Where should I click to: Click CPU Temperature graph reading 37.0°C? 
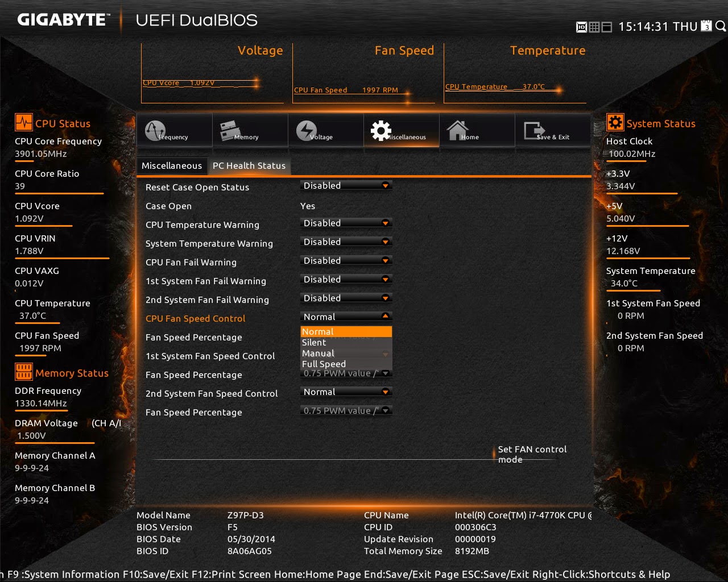(495, 87)
